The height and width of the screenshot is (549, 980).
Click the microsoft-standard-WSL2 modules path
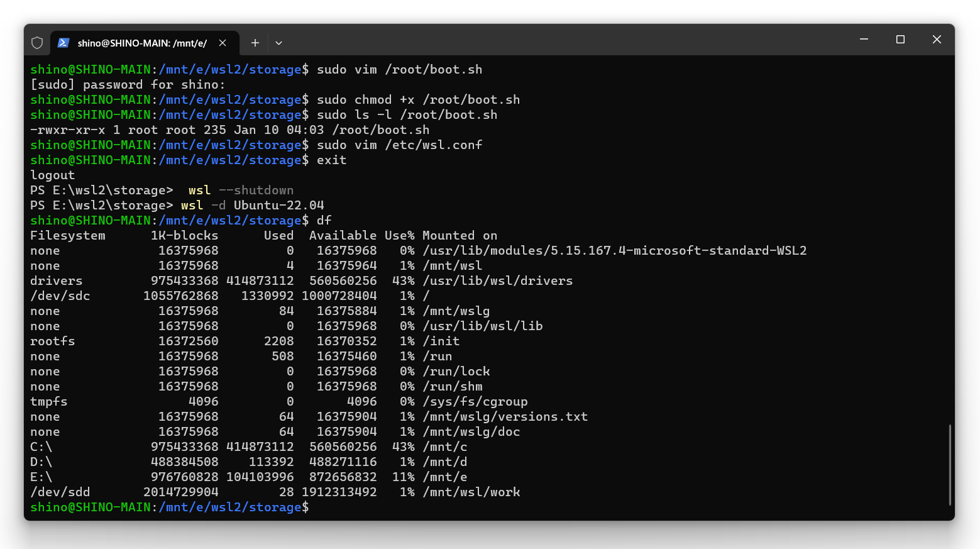[615, 251]
